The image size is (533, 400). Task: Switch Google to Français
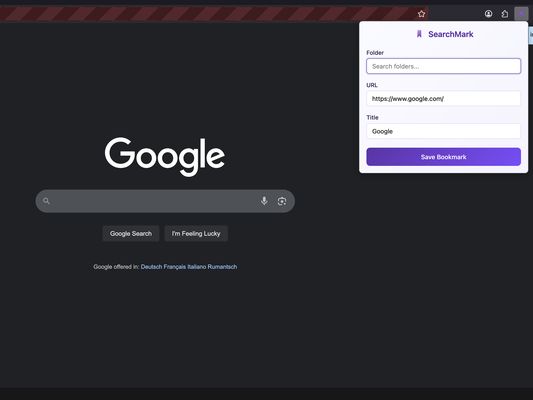175,267
